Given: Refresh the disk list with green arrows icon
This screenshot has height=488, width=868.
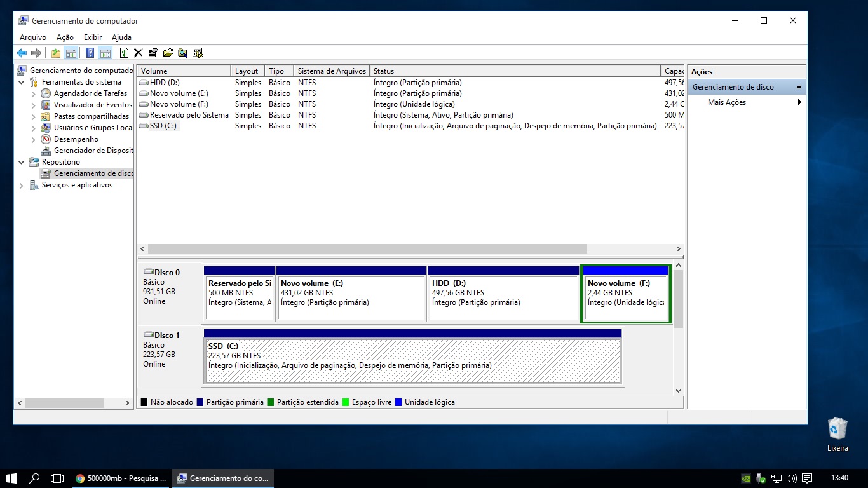Looking at the screenshot, I should coord(124,53).
